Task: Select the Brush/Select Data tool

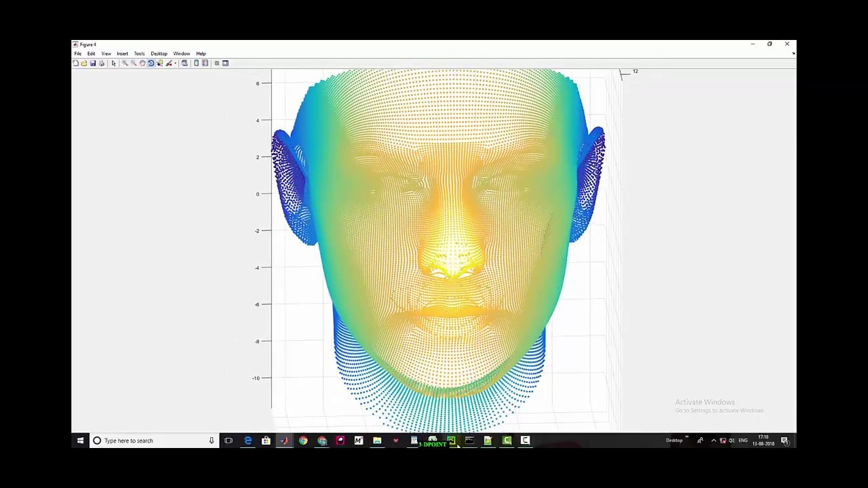Action: coord(169,63)
